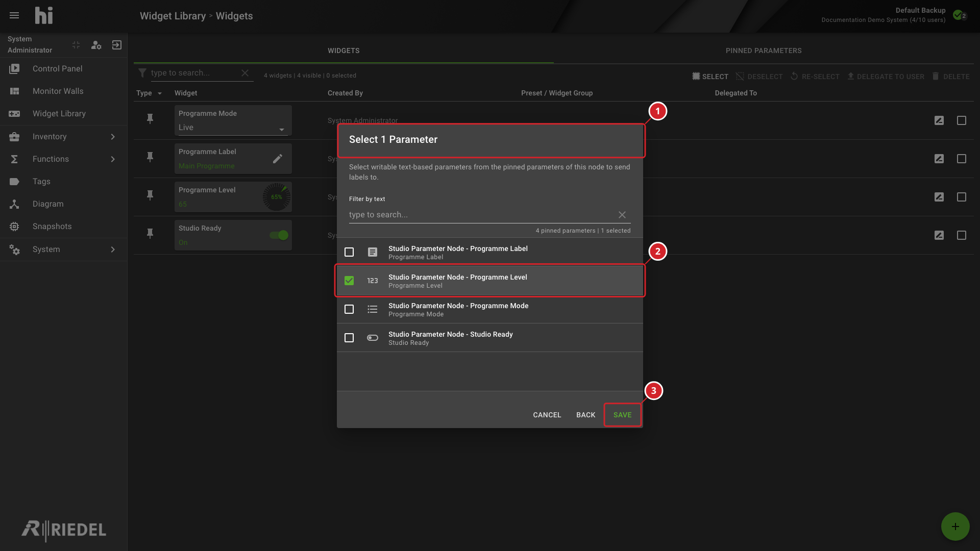Click the System gears icon

click(x=14, y=249)
